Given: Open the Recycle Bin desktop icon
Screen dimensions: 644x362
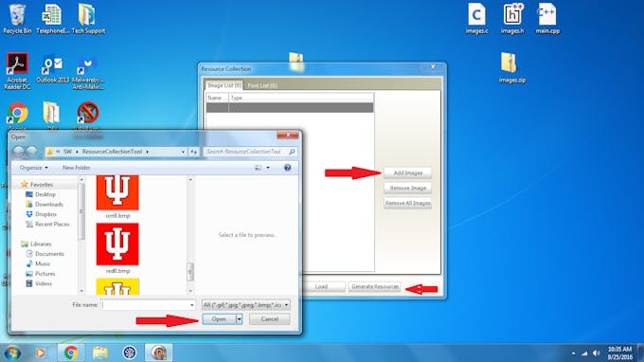Looking at the screenshot, I should pos(17,19).
